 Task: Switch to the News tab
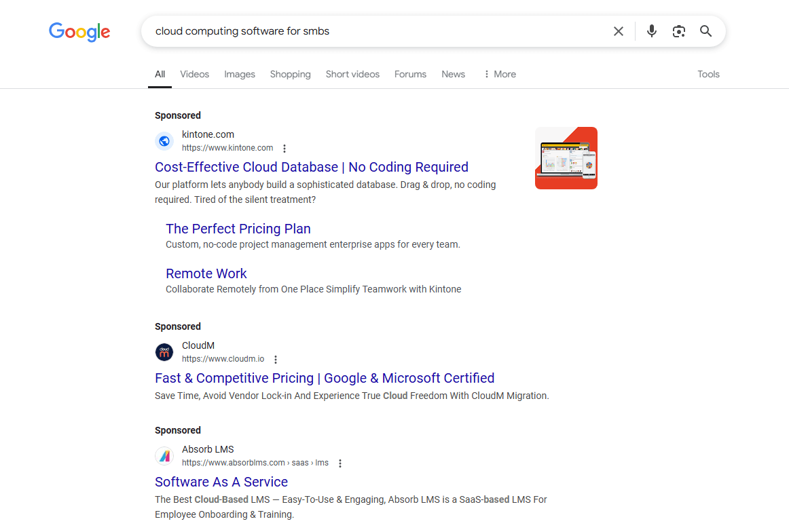pyautogui.click(x=453, y=74)
